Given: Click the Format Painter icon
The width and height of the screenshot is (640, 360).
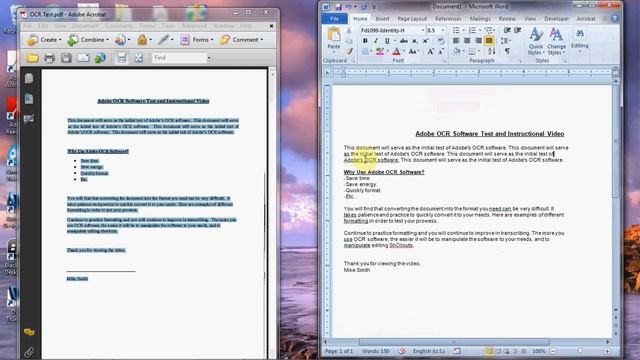Looking at the screenshot, I should 349,51.
